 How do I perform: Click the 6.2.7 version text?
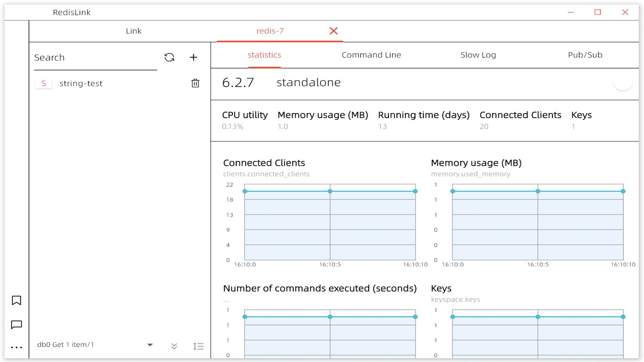pyautogui.click(x=238, y=82)
